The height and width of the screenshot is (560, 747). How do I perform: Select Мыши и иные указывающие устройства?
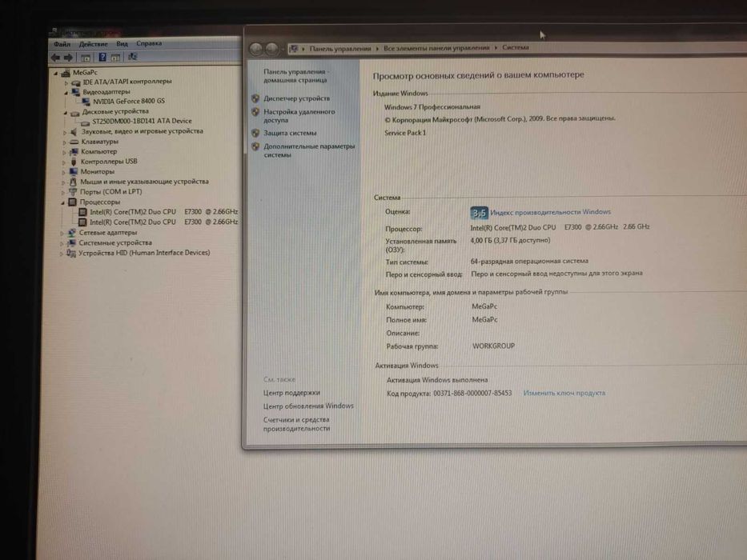[x=144, y=182]
